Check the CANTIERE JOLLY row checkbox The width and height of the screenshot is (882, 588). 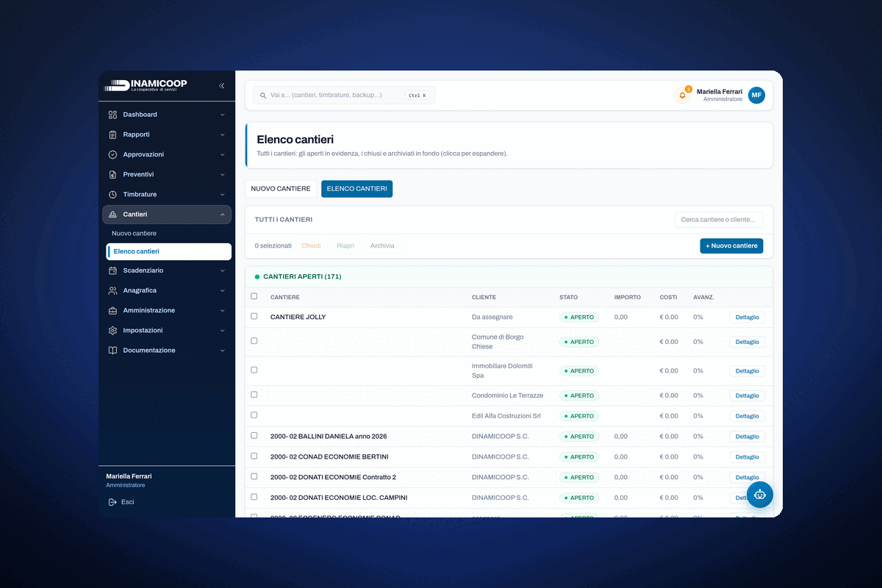(x=254, y=316)
